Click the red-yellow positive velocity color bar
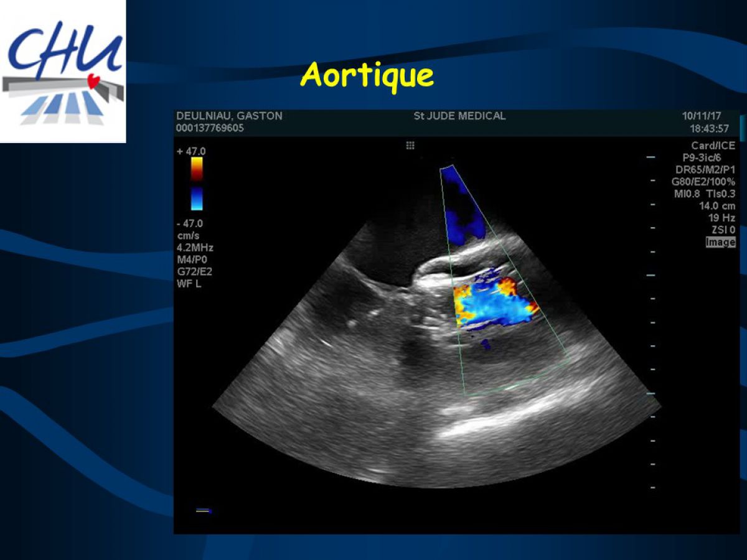The width and height of the screenshot is (747, 560). (196, 169)
